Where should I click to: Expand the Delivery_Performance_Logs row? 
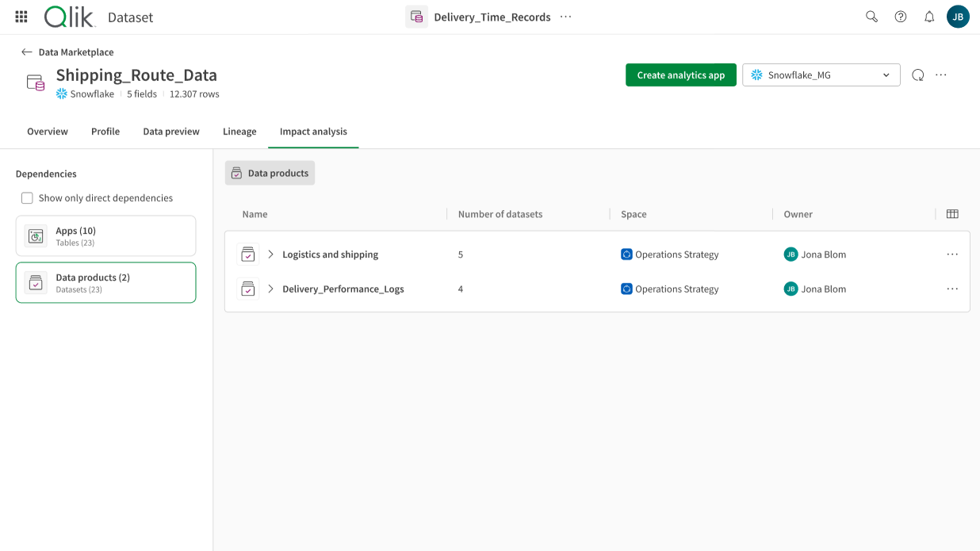pyautogui.click(x=270, y=289)
